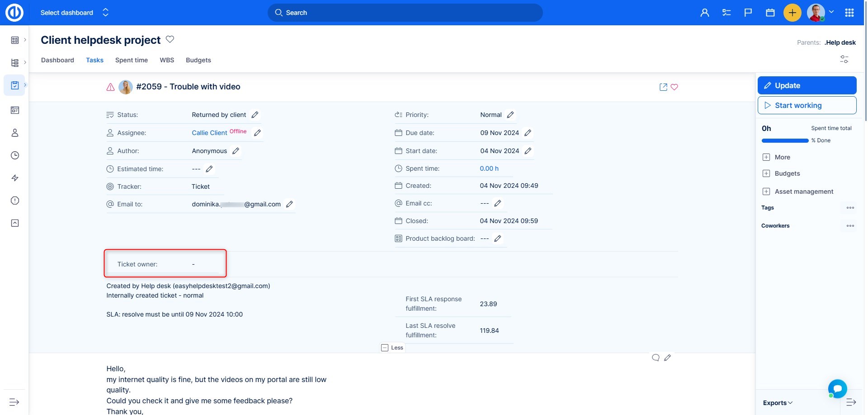Open the live chat bubble
This screenshot has width=868, height=415.
[x=837, y=388]
